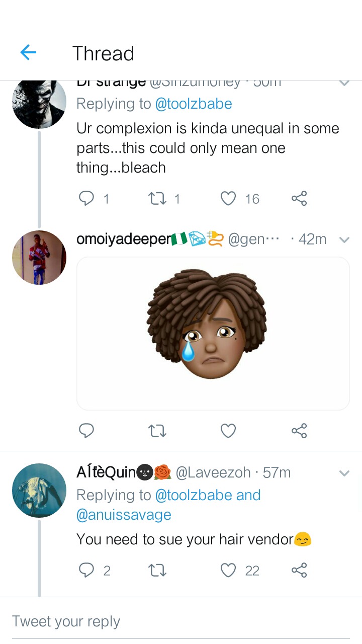Share the bleach complexion tweet
The height and width of the screenshot is (644, 362).
[299, 199]
